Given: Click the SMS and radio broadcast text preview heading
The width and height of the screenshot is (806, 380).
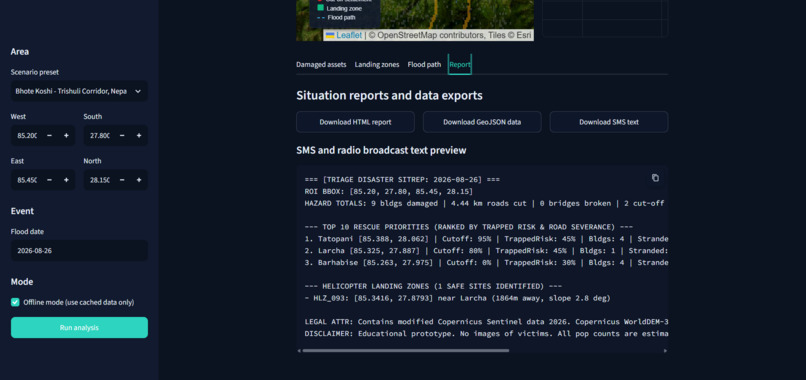Looking at the screenshot, I should tap(381, 150).
